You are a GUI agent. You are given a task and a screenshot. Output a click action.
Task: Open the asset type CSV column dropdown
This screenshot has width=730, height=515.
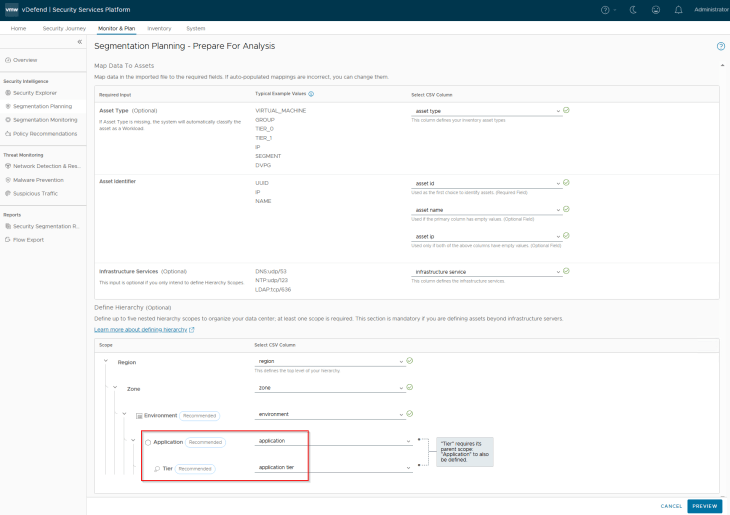coord(557,111)
